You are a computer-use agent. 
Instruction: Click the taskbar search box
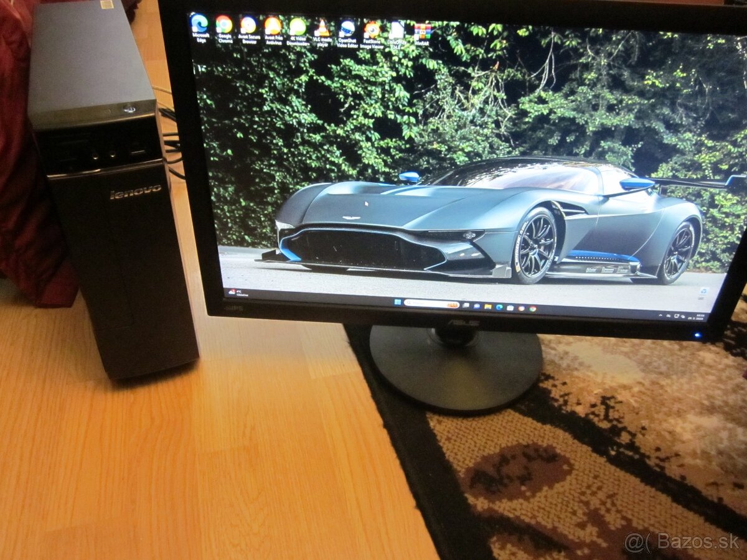pyautogui.click(x=431, y=304)
